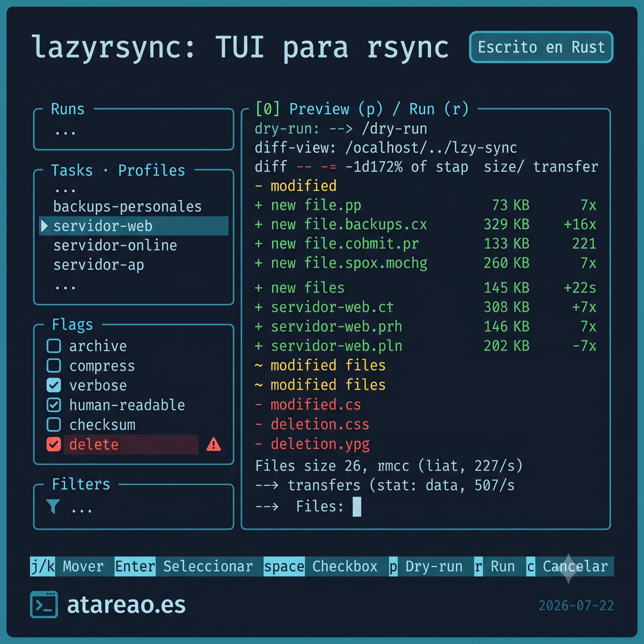
Task: Select the servidor-web.prh row
Action: pos(425,326)
